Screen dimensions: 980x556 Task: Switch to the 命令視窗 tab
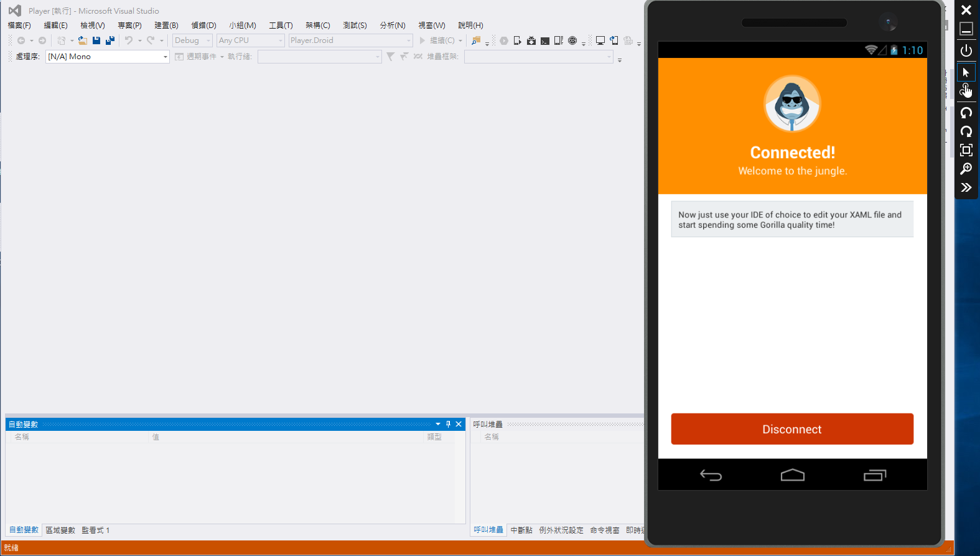[605, 530]
